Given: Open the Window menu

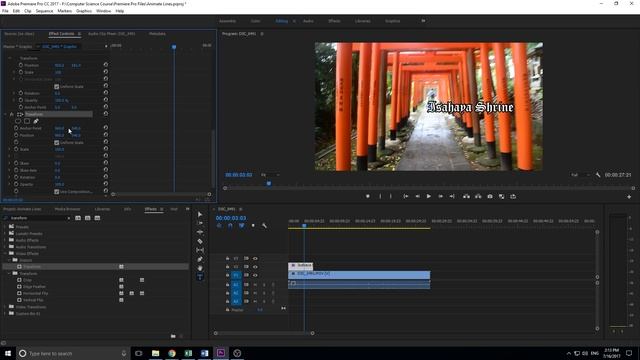Looking at the screenshot, I should coord(103,11).
